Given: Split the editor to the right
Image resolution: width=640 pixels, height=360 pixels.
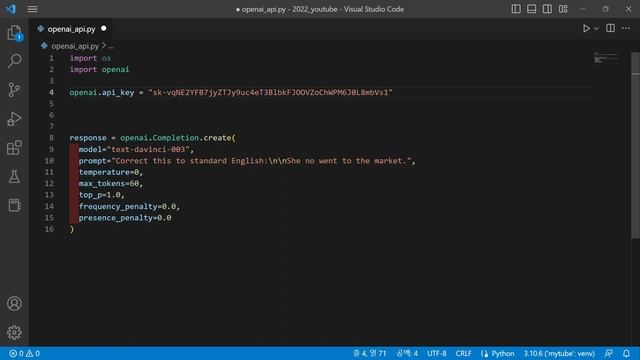Looking at the screenshot, I should pos(611,28).
